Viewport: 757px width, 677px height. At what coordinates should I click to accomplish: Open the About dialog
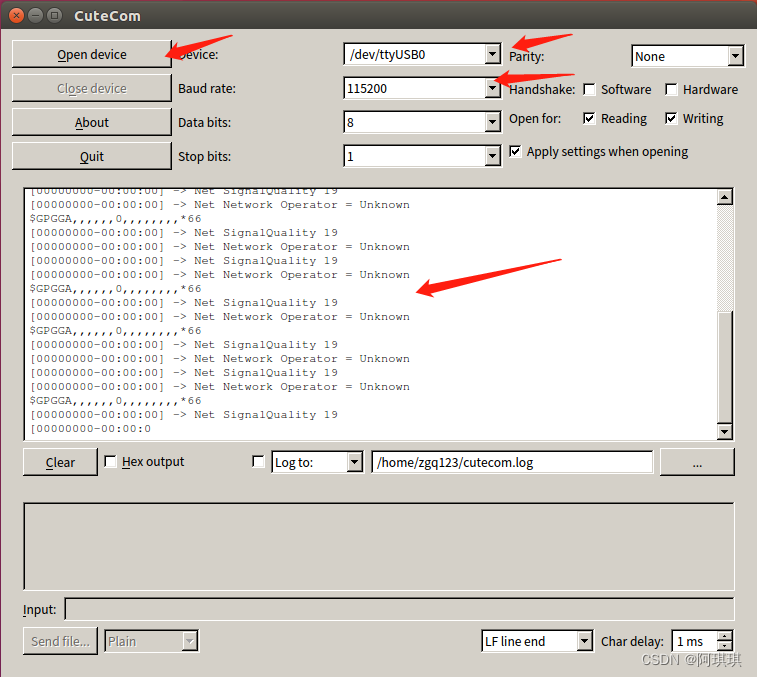[x=91, y=122]
